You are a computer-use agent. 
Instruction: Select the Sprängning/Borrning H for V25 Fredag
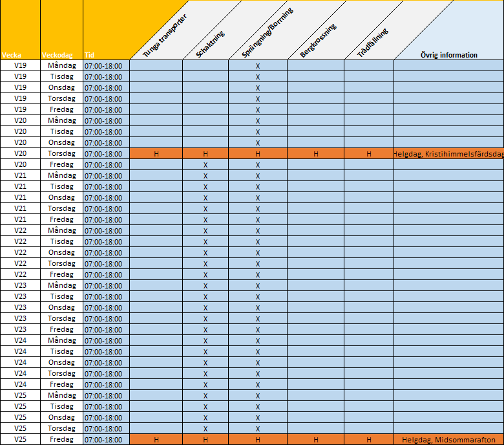(258, 440)
